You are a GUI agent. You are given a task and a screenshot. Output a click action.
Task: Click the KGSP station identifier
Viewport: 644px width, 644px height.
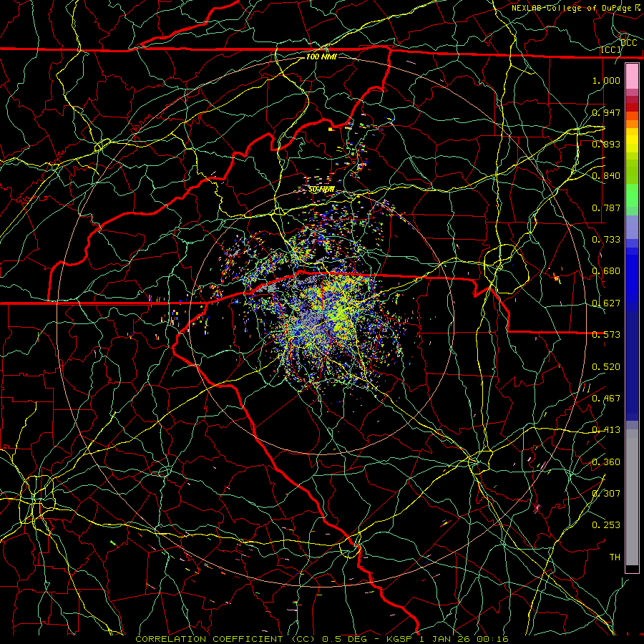tap(399, 639)
